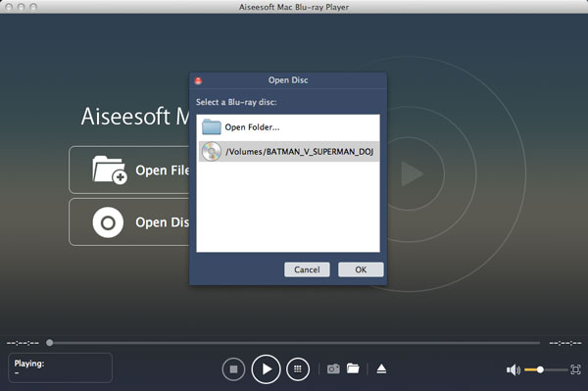Click the disc icon beside the Volumes path

tap(212, 152)
